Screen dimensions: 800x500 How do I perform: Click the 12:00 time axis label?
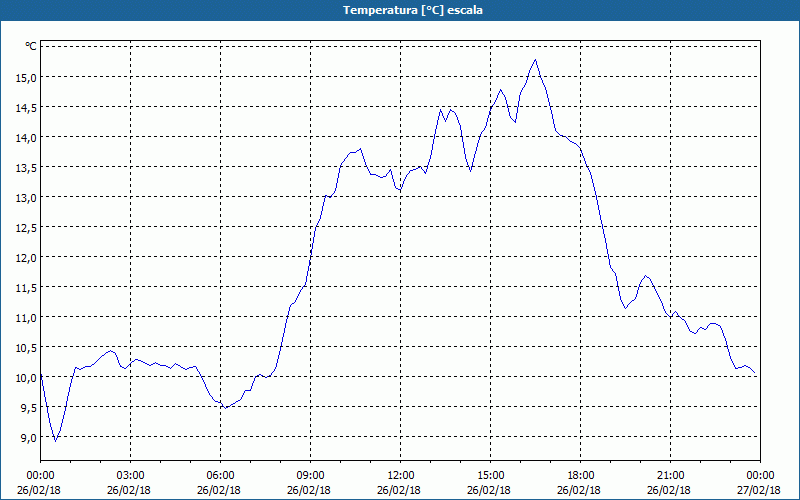tap(401, 476)
